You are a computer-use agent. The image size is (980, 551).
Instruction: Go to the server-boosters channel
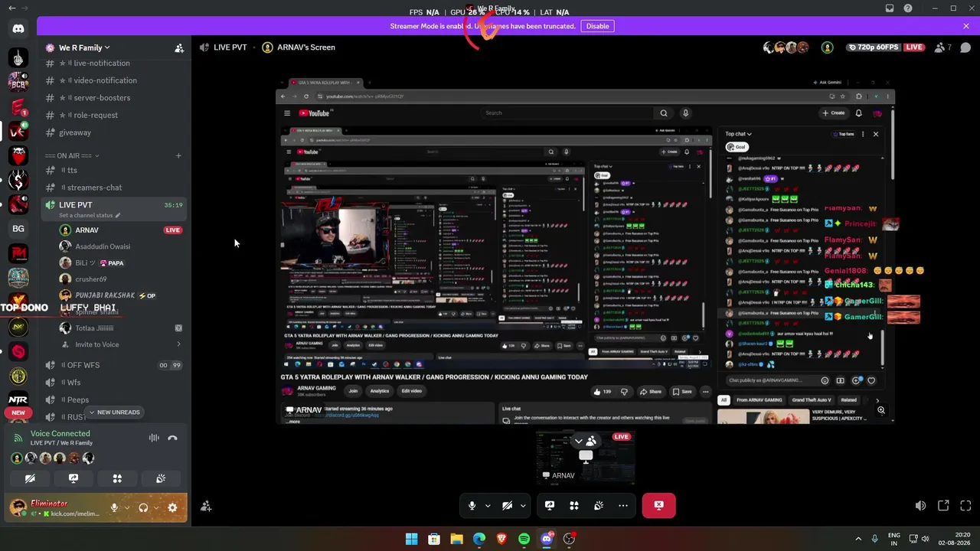tap(113, 98)
